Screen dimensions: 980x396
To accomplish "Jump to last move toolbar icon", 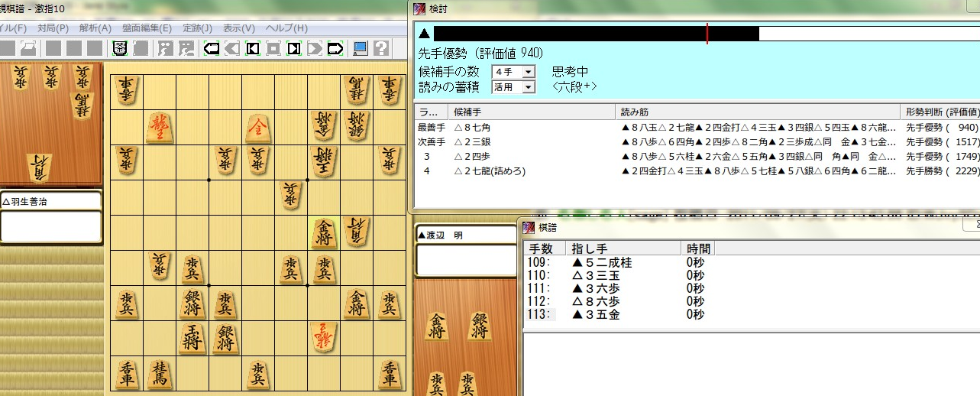I will [x=294, y=49].
